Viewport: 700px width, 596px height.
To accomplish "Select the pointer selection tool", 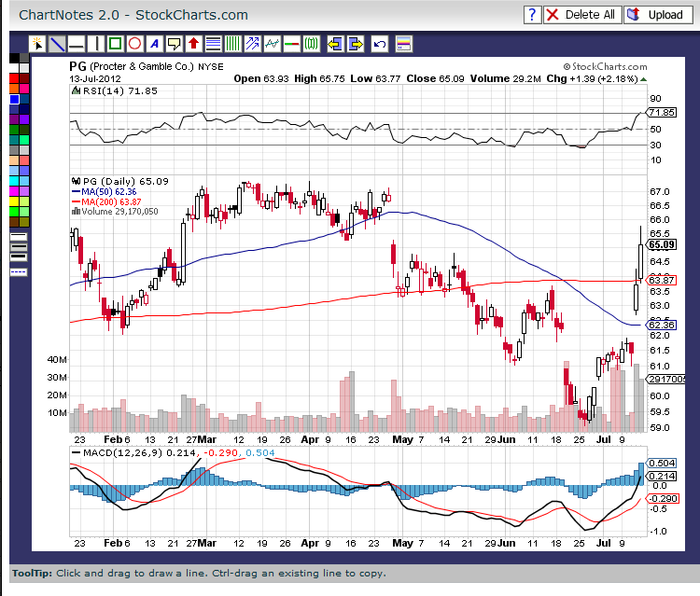I will click(37, 44).
